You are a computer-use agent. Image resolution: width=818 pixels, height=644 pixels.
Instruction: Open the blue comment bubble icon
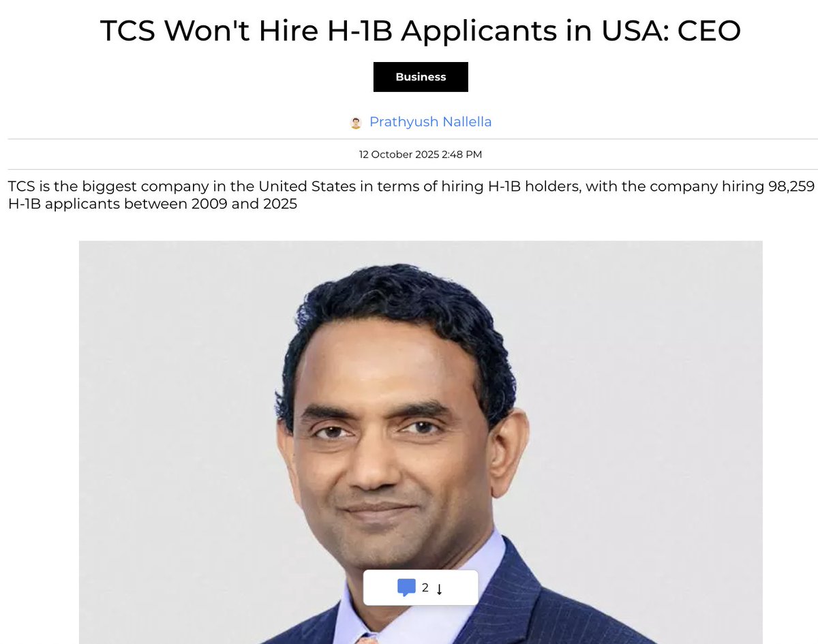(406, 587)
